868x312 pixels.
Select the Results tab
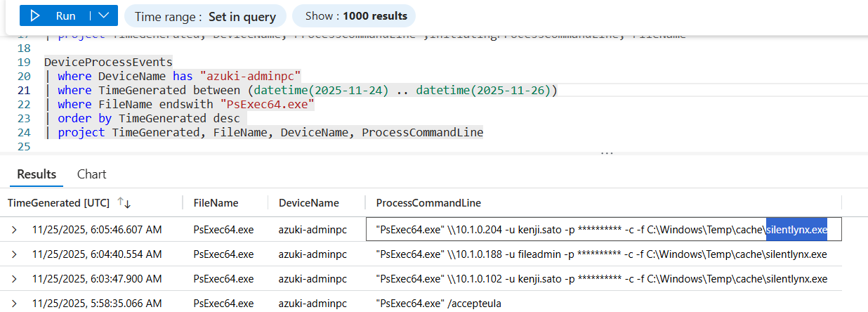(x=36, y=174)
